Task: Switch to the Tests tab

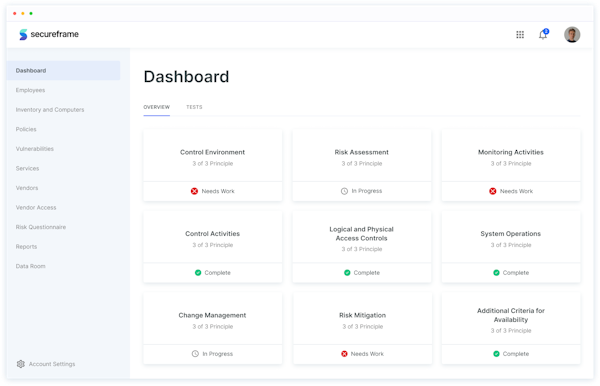Action: coord(194,107)
